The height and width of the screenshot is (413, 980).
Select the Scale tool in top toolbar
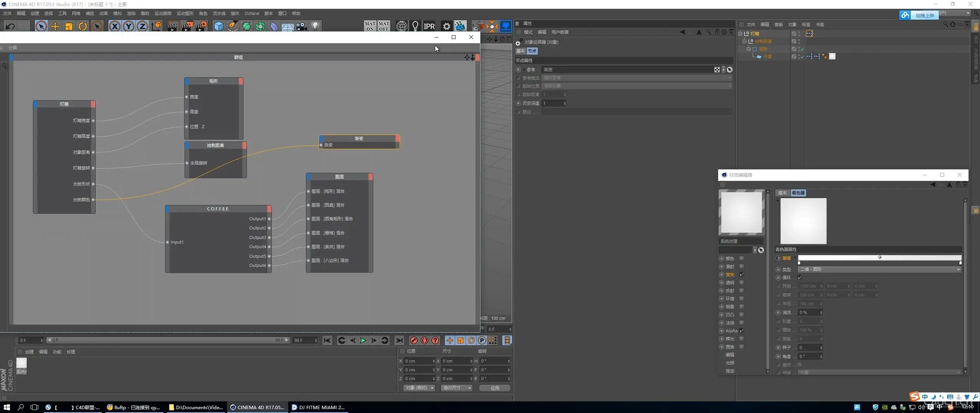coord(69,26)
